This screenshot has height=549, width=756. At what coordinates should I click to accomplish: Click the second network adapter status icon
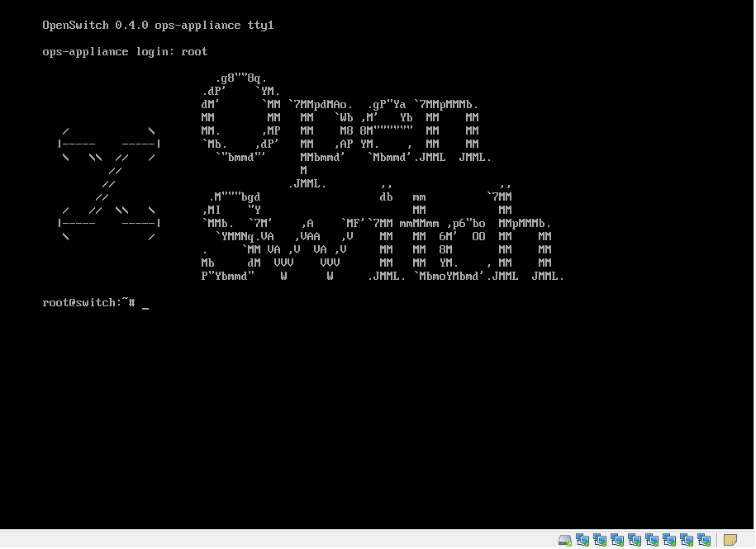pos(600,540)
